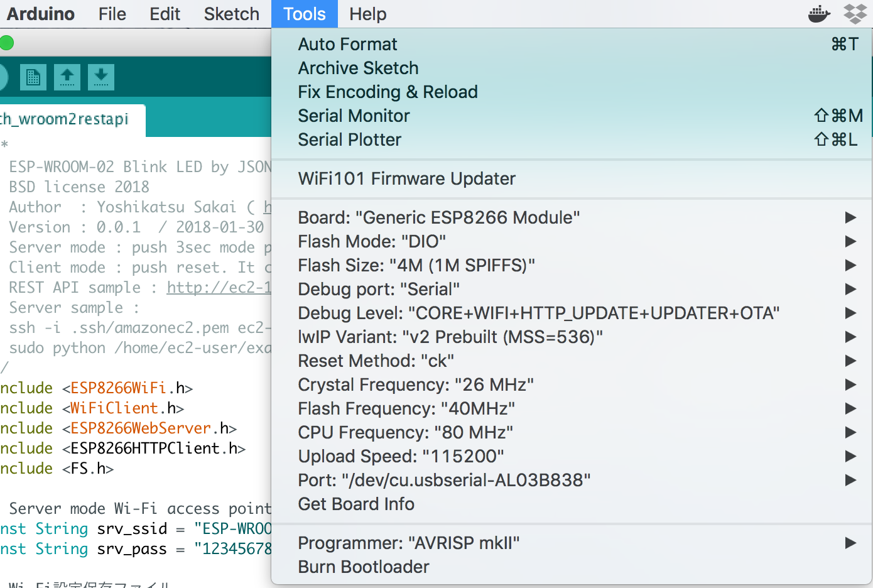Click the ESP8266WiFi include text
The height and width of the screenshot is (588, 873).
118,388
